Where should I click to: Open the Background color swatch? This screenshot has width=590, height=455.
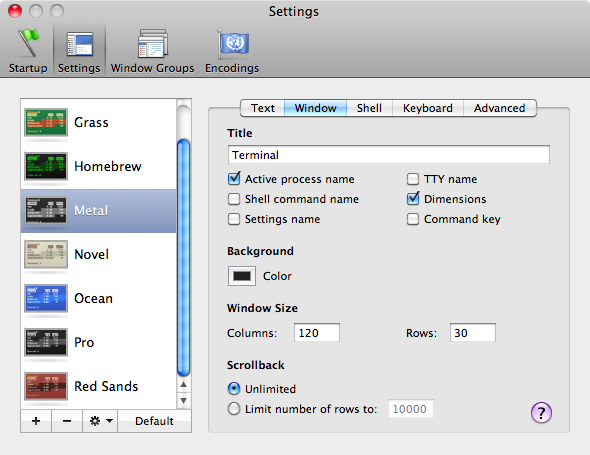tap(242, 276)
